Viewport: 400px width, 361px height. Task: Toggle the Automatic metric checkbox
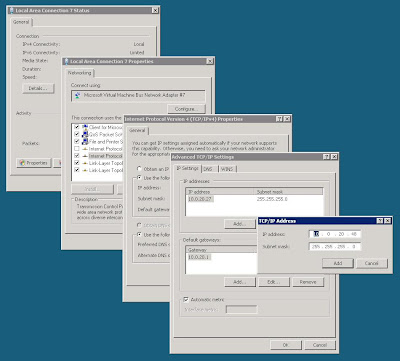[186, 299]
